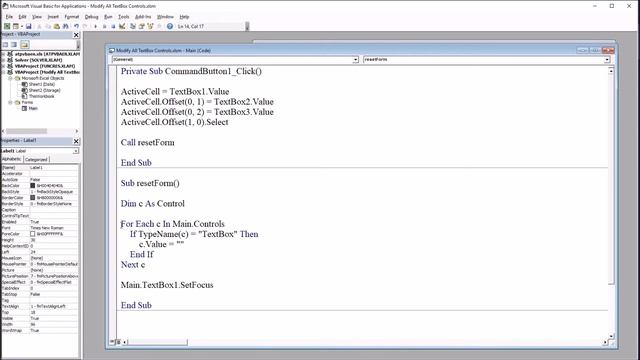Click the 'Call resetForm' code line
Image resolution: width=640 pixels, height=360 pixels.
(x=147, y=142)
